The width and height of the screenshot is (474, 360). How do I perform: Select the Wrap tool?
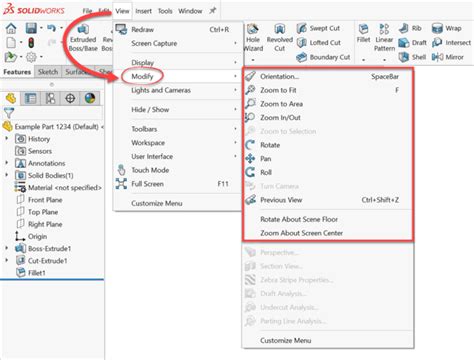(x=447, y=28)
